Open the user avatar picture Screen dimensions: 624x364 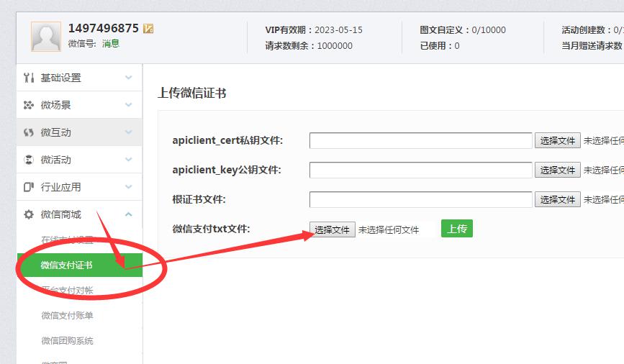pyautogui.click(x=46, y=36)
